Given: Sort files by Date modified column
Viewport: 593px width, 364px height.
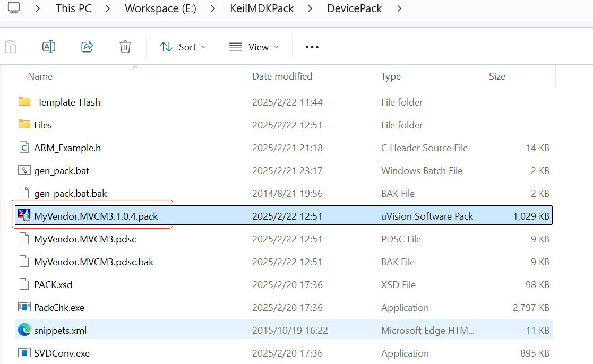Looking at the screenshot, I should tap(282, 76).
